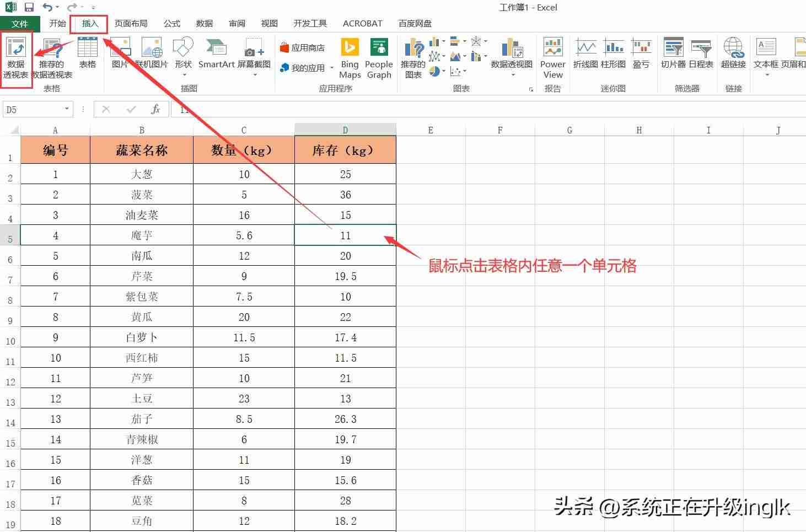Viewport: 806px width, 532px height.
Task: Insert a 柱形图 column sparkline
Action: (x=613, y=53)
